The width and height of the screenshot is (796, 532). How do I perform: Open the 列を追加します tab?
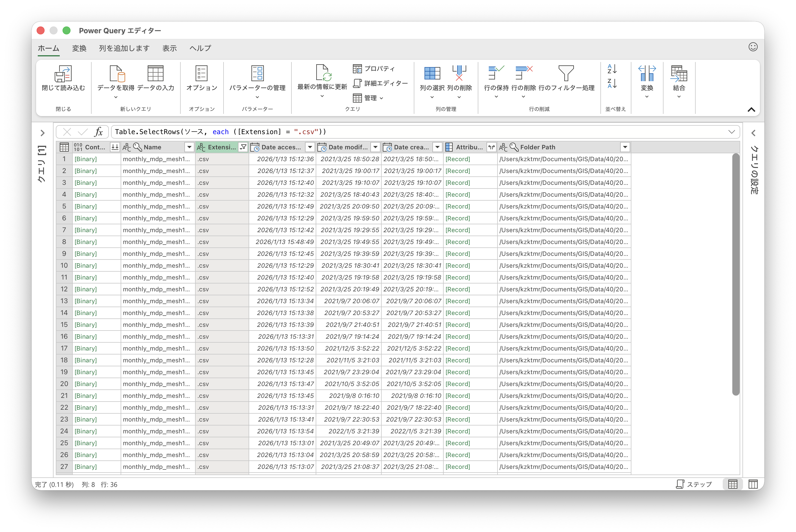click(x=124, y=48)
